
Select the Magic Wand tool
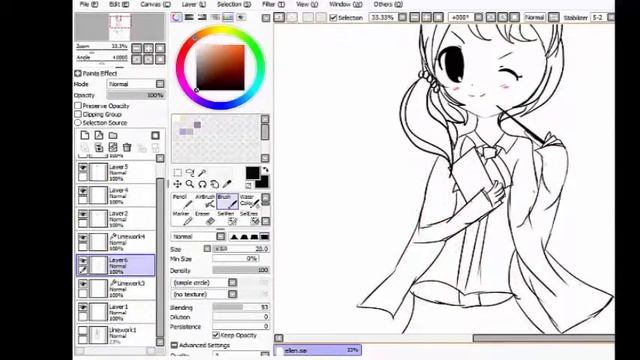[x=202, y=172]
